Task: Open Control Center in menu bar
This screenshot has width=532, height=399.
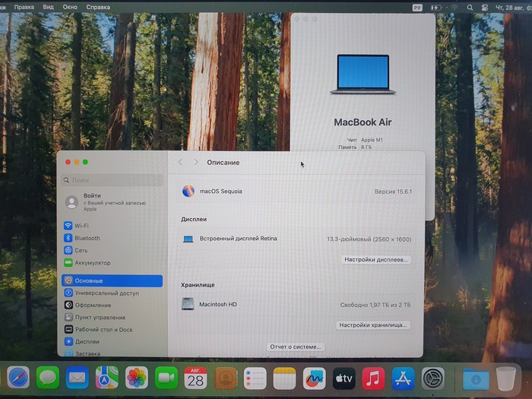Action: pos(485,8)
